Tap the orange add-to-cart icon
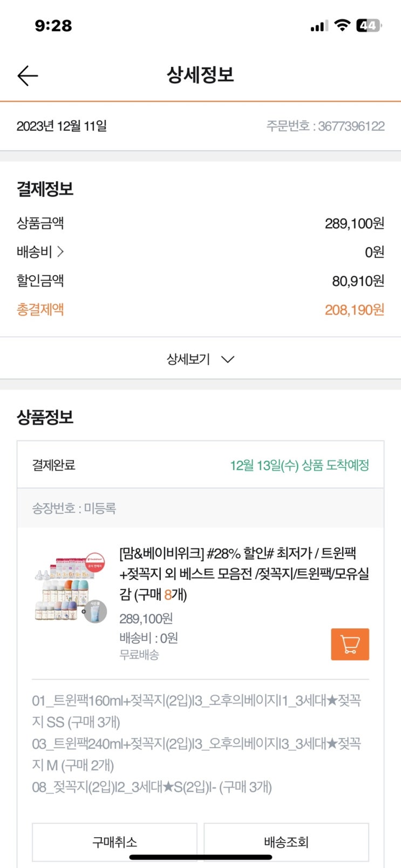Viewport: 401px width, 868px height. (350, 644)
